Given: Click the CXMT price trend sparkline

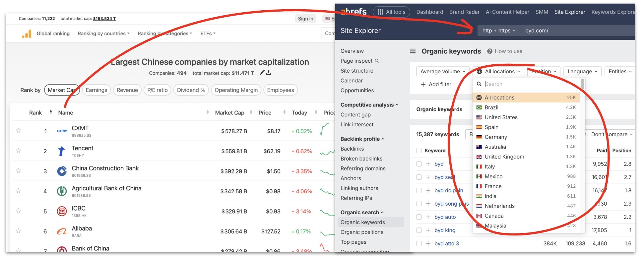Looking at the screenshot, I should (x=325, y=129).
